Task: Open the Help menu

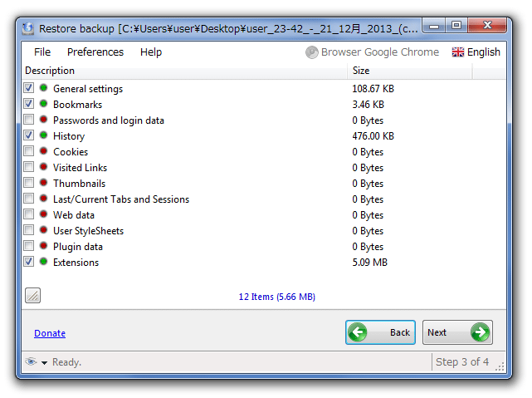Action: pyautogui.click(x=151, y=52)
